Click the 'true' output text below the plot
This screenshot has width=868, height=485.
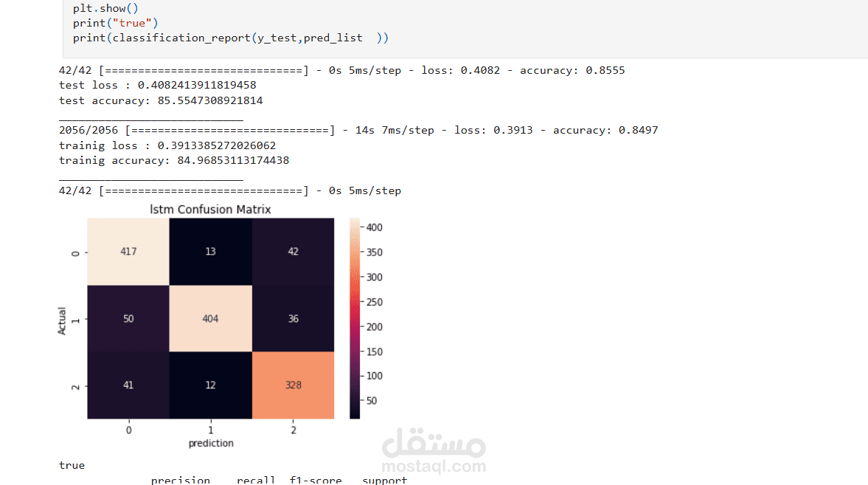72,466
